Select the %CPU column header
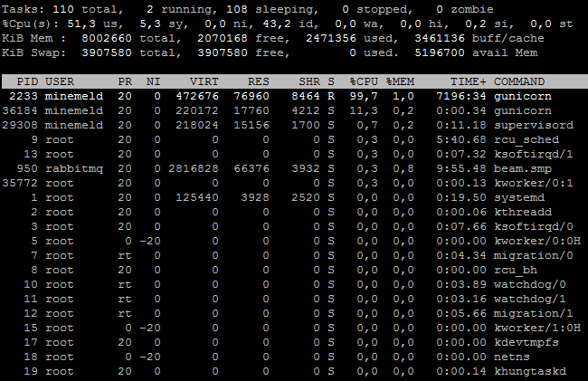The width and height of the screenshot is (588, 381). [x=364, y=81]
